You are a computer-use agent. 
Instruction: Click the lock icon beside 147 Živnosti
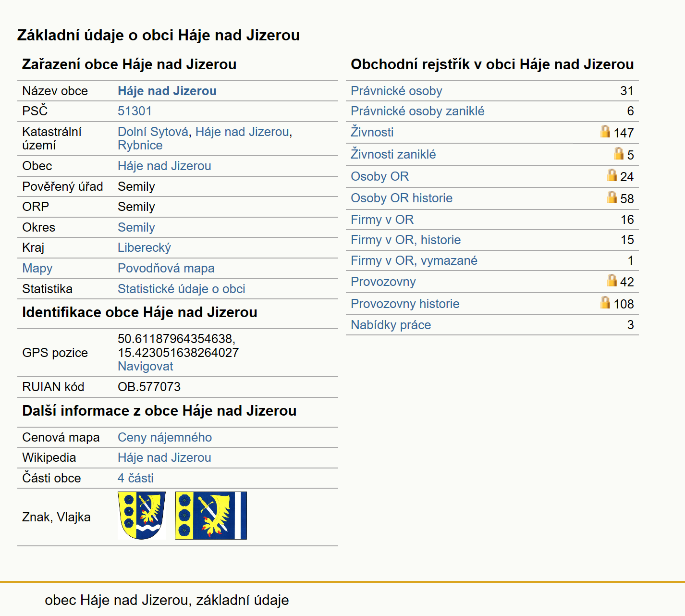605,131
